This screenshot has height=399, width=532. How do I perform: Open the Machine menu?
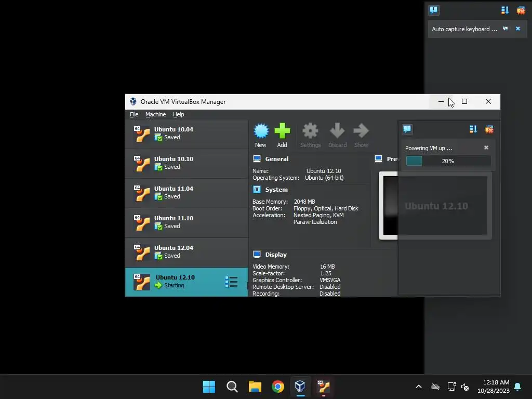[x=156, y=114]
